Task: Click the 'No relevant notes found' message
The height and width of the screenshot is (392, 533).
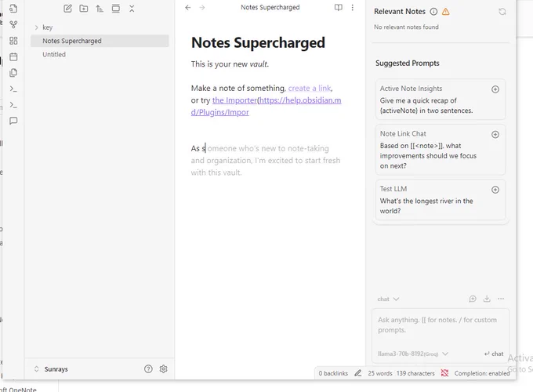Action: click(406, 27)
